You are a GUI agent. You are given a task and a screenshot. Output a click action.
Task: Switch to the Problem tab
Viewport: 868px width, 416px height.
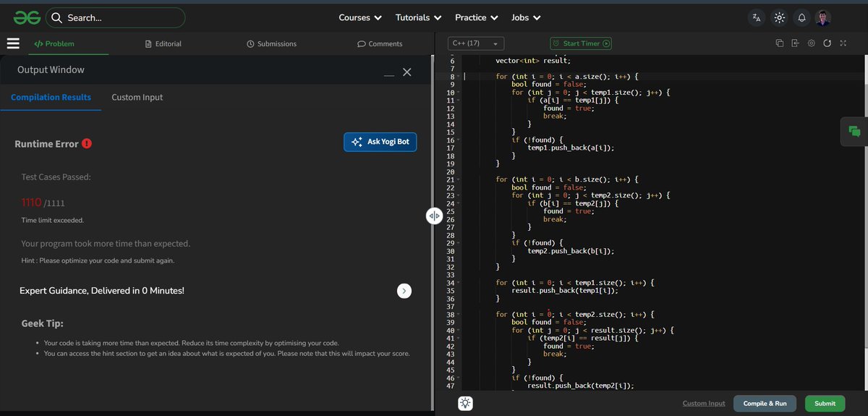[x=55, y=43]
